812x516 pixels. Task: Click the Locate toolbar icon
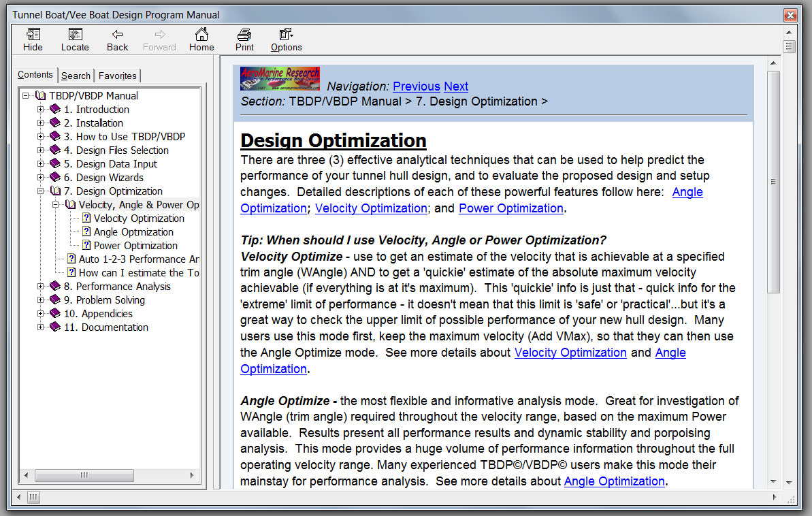coord(75,35)
